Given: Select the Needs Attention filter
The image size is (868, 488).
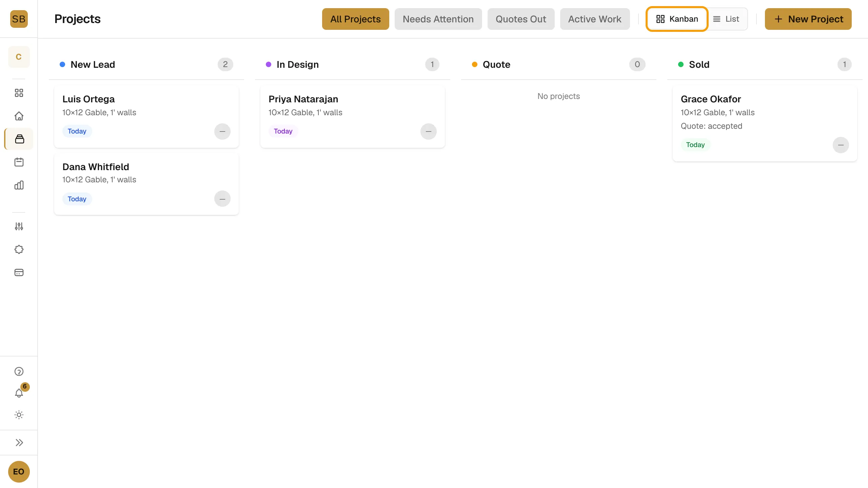Looking at the screenshot, I should coord(438,19).
